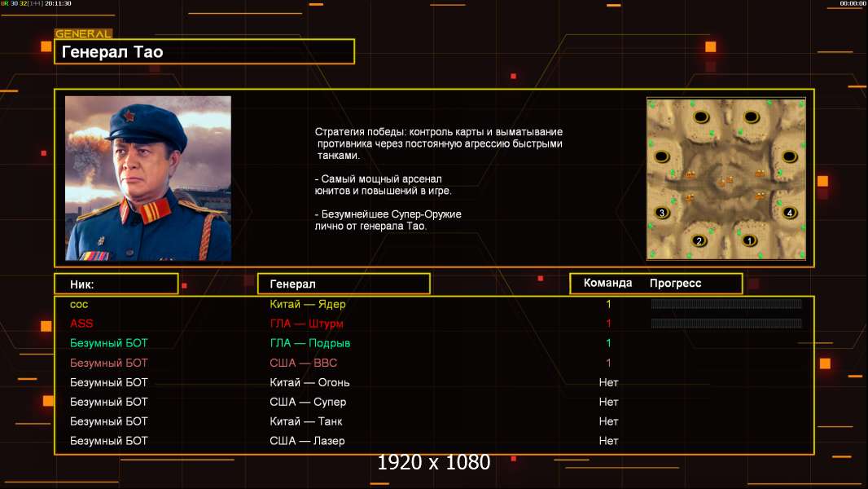Click team 'Нет' in Китай — Огонь row
The image size is (868, 489).
point(608,382)
